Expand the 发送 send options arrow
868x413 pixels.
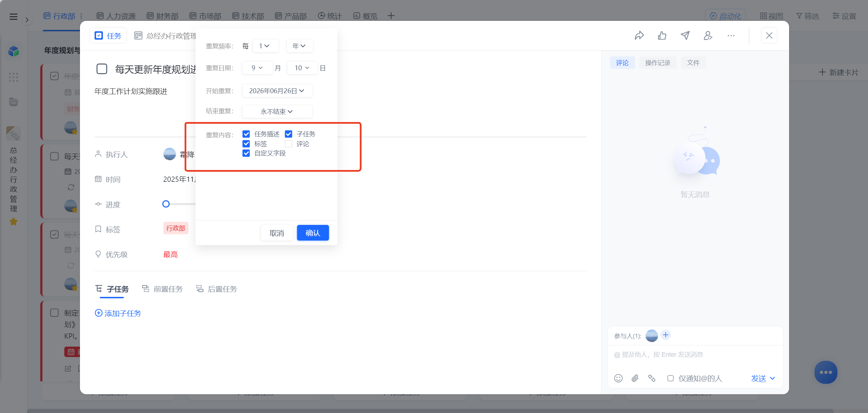click(772, 378)
